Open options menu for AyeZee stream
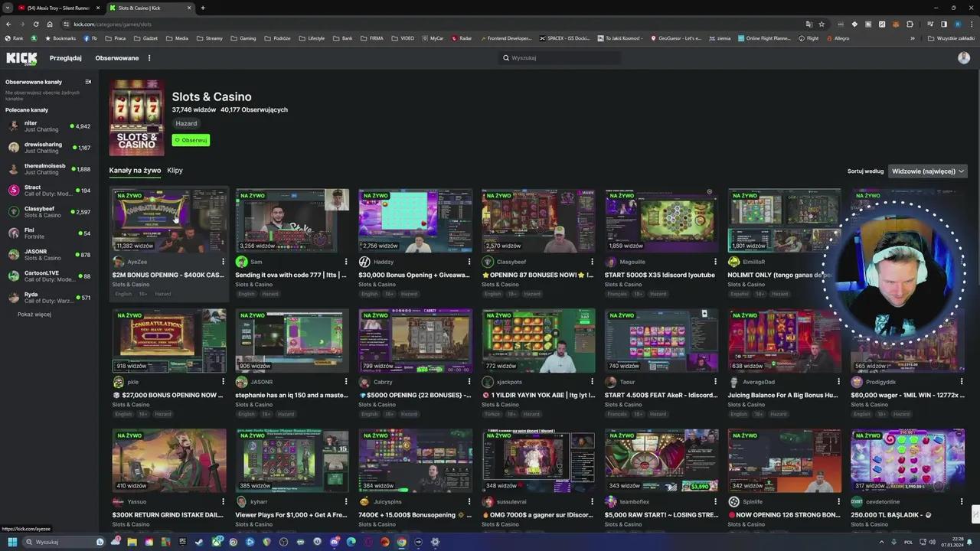 [223, 262]
